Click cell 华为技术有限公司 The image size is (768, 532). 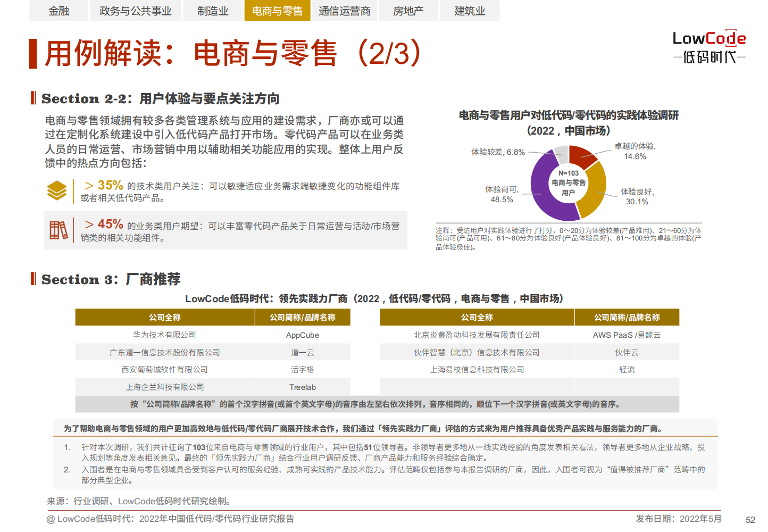[165, 335]
